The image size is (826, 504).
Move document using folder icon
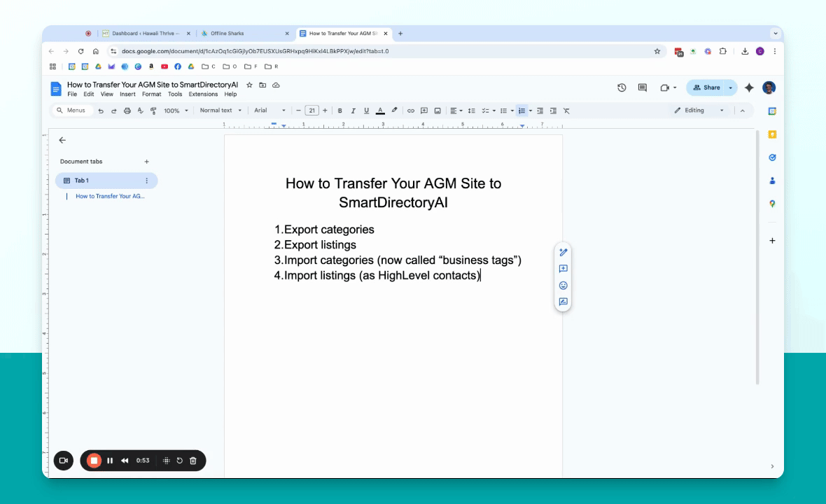(262, 85)
